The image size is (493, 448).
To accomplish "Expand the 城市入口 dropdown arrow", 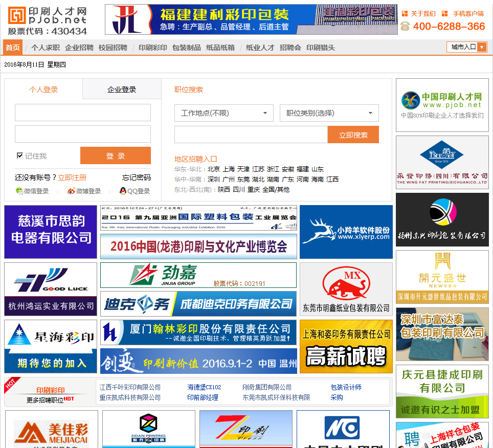I will pyautogui.click(x=482, y=47).
